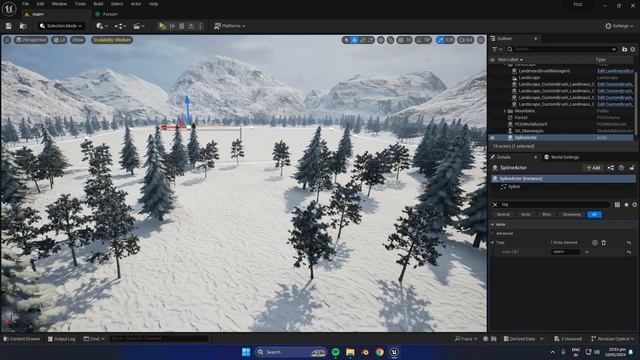640x360 pixels.
Task: Open the Platforms dropdown
Action: (x=230, y=26)
